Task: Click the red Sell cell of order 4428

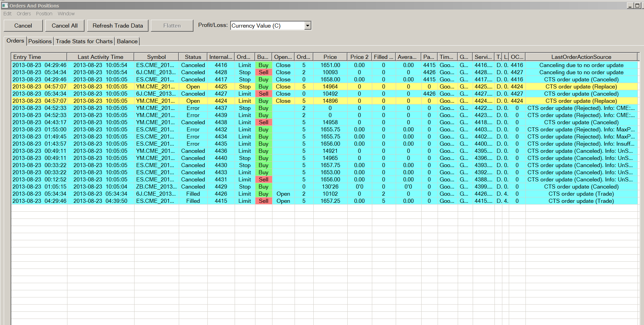Action: click(263, 72)
